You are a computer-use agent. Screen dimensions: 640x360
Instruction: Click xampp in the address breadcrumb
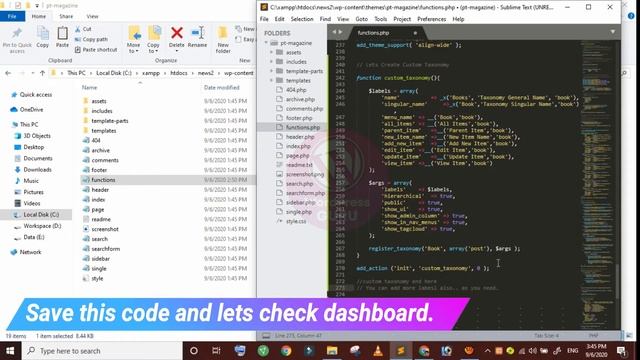151,73
